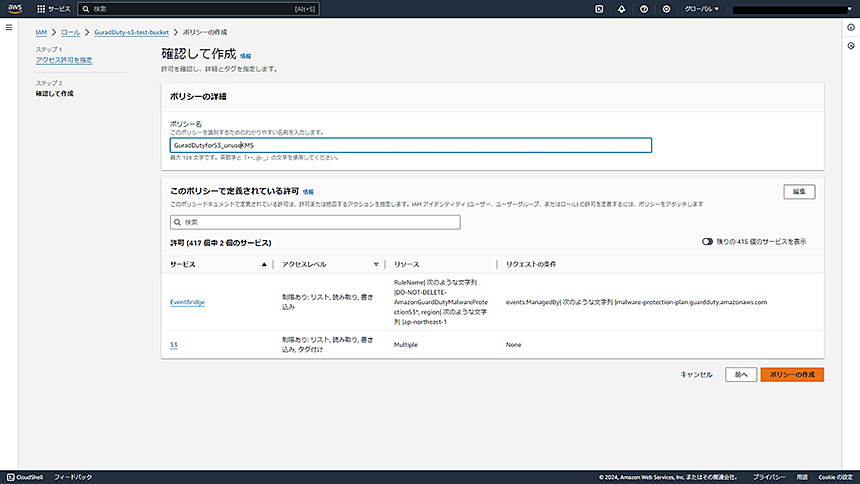The height and width of the screenshot is (484, 860).
Task: Click the リクエストの条件 column header
Action: [x=531, y=264]
